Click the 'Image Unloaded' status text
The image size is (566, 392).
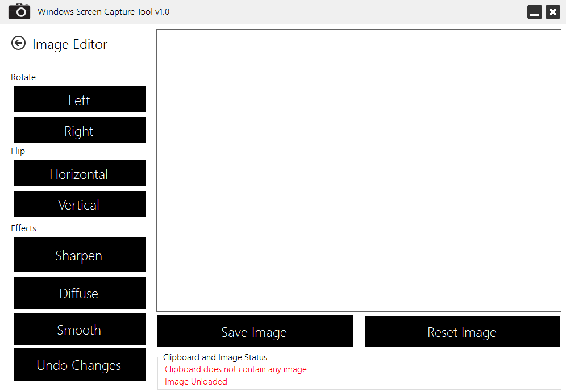tap(195, 381)
